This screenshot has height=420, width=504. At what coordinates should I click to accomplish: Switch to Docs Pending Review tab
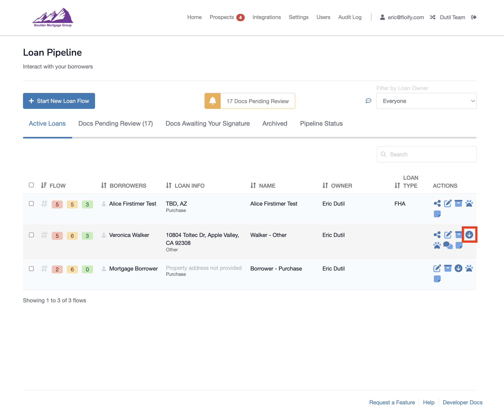pyautogui.click(x=115, y=123)
